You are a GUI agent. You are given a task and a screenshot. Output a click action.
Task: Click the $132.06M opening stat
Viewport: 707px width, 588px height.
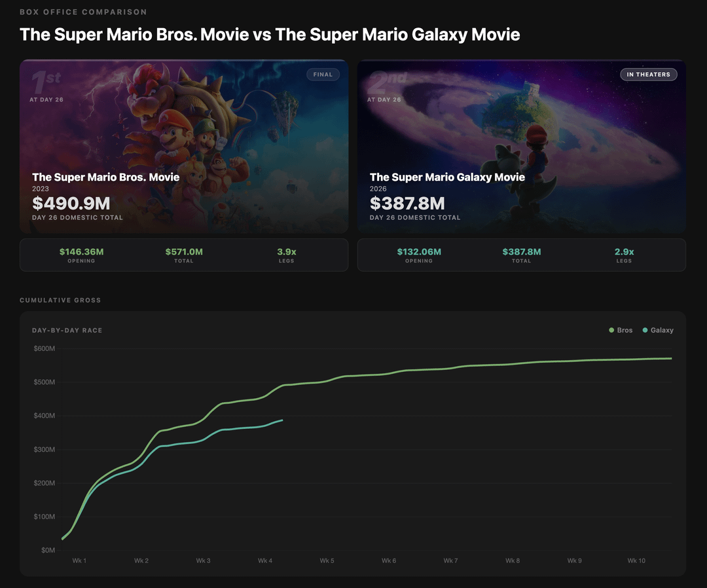[419, 251]
